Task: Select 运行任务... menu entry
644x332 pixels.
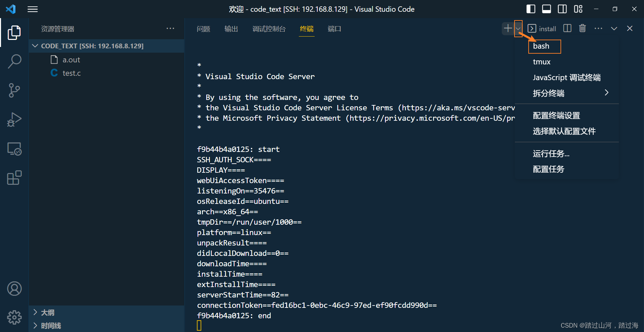Action: [567, 154]
